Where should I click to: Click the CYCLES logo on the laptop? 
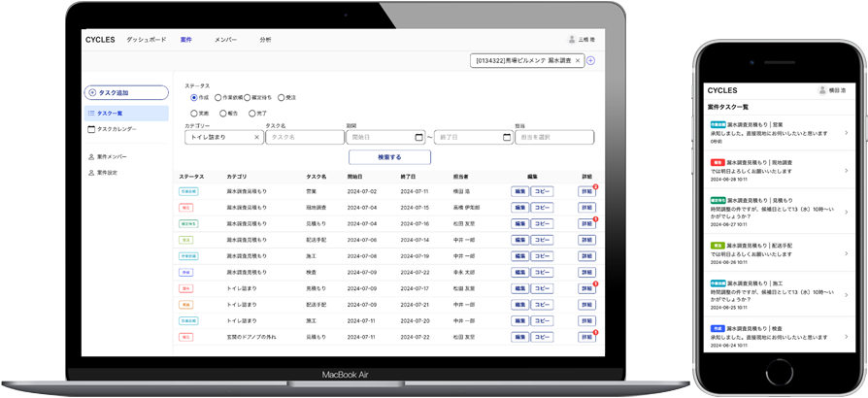[100, 40]
